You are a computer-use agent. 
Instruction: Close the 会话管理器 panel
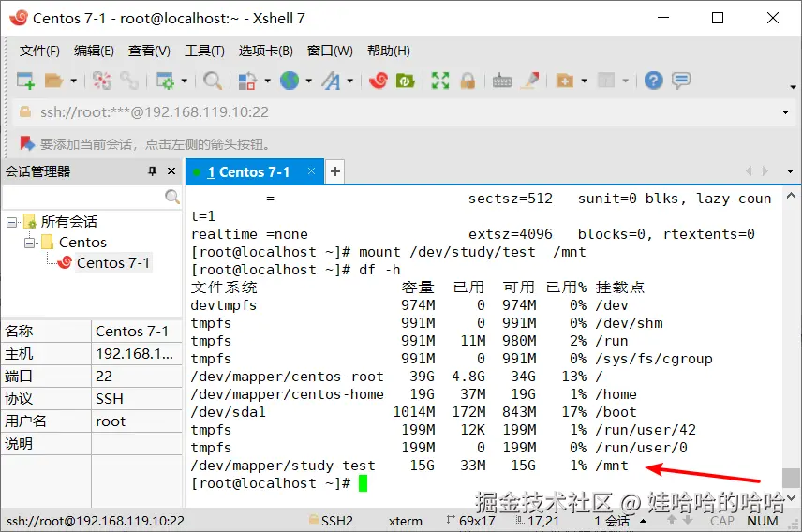tap(171, 171)
